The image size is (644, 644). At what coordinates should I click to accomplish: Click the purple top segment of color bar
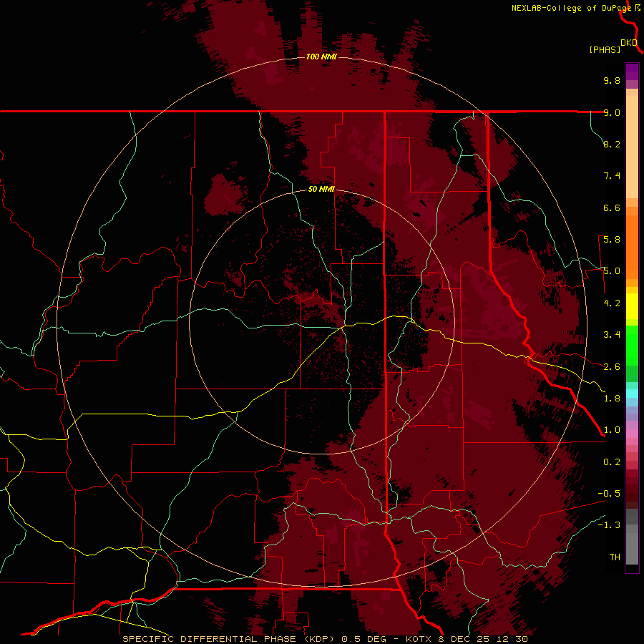click(632, 72)
